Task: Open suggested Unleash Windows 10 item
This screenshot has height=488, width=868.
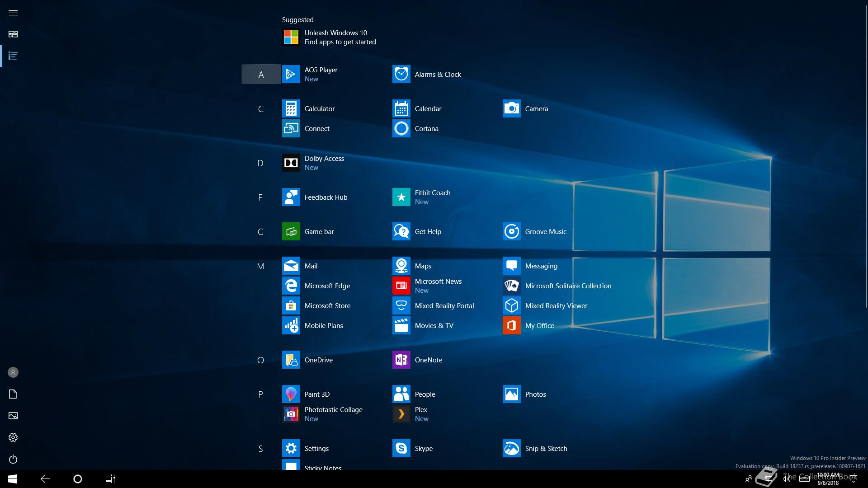Action: [329, 37]
